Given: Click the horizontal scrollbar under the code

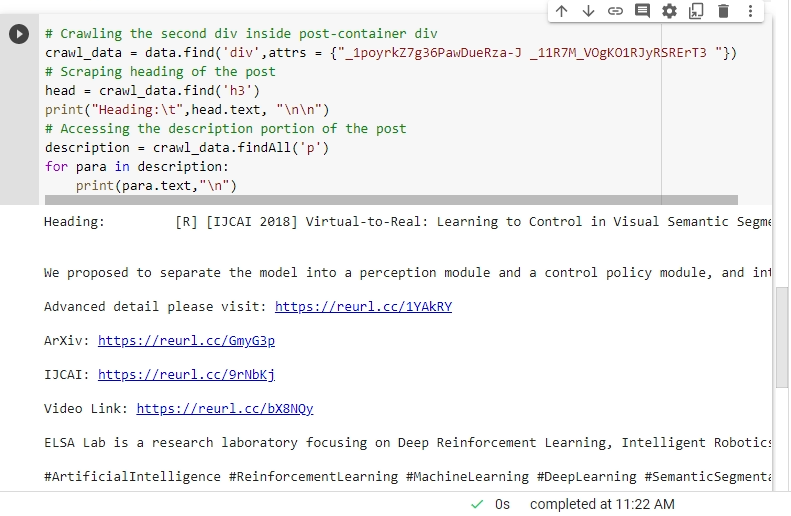Looking at the screenshot, I should point(390,200).
